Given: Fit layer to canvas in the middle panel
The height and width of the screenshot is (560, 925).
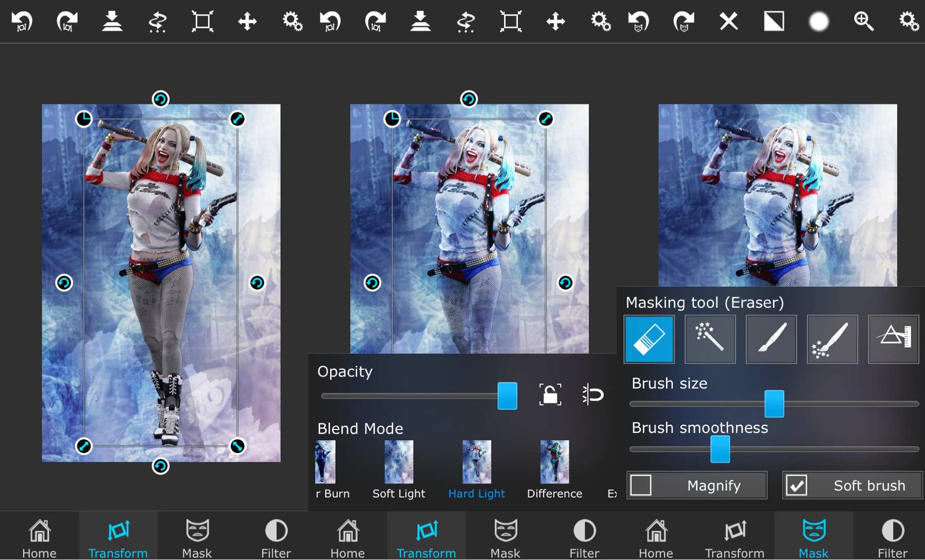Looking at the screenshot, I should click(511, 22).
